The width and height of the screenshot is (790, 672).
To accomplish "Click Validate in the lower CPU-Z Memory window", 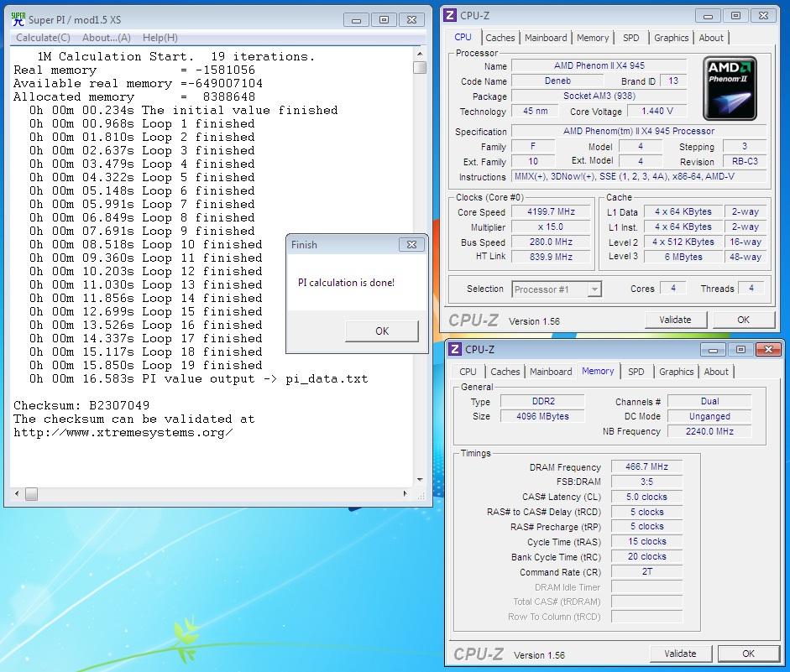I will click(x=680, y=654).
